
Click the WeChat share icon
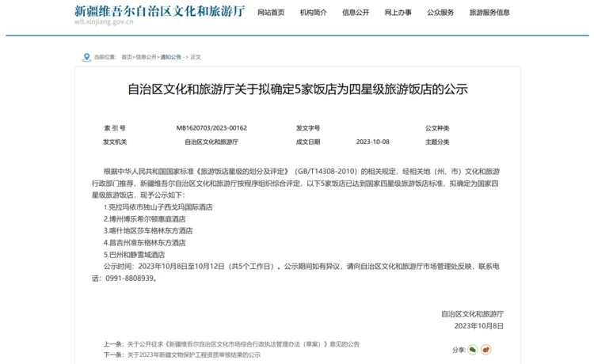tap(473, 349)
